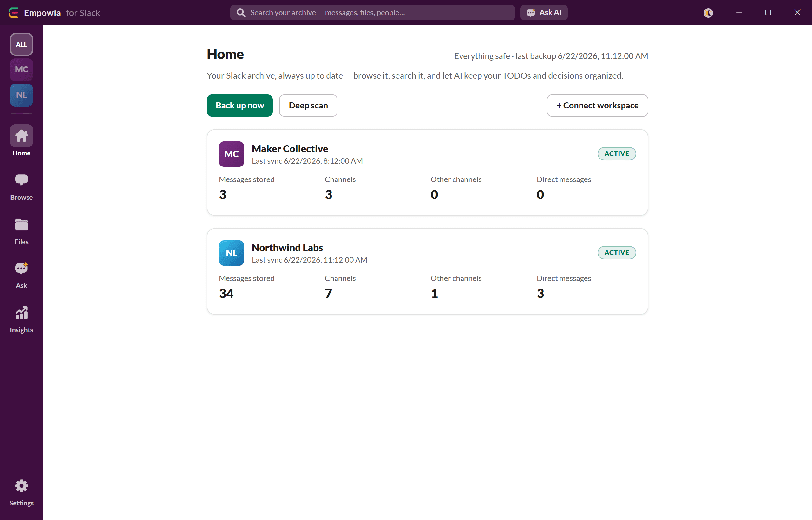
Task: Click Northwind Labs Channels value 7
Action: click(x=329, y=293)
